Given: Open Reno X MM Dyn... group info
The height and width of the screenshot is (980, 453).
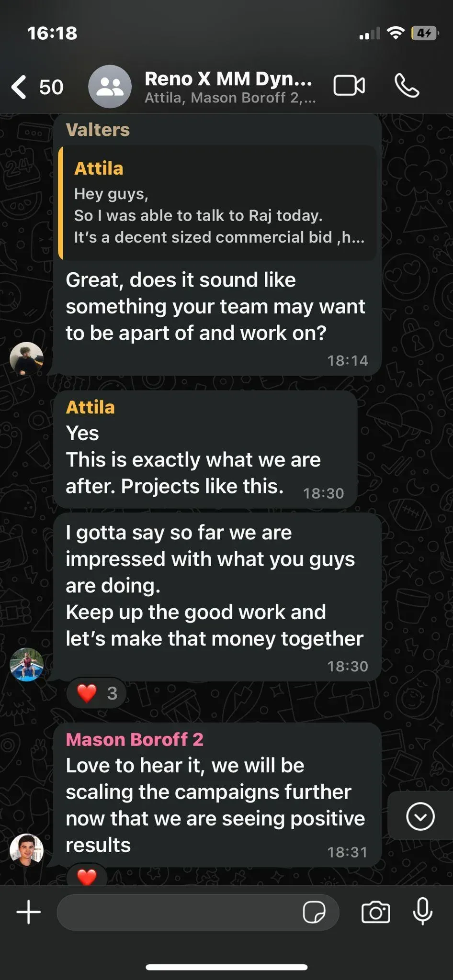Looking at the screenshot, I should click(x=229, y=87).
